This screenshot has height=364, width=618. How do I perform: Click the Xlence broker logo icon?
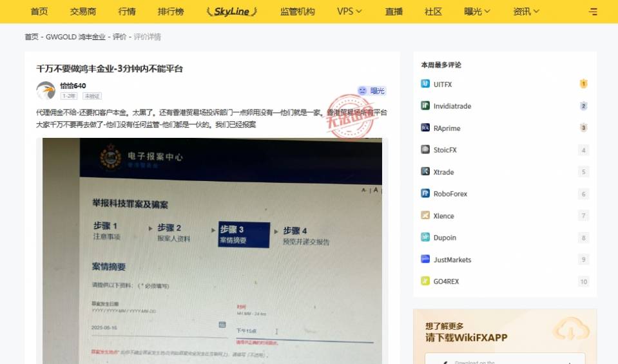coord(425,215)
